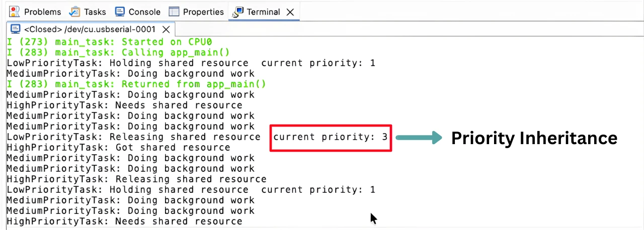
Task: Click the Terminal view icon
Action: point(238,12)
